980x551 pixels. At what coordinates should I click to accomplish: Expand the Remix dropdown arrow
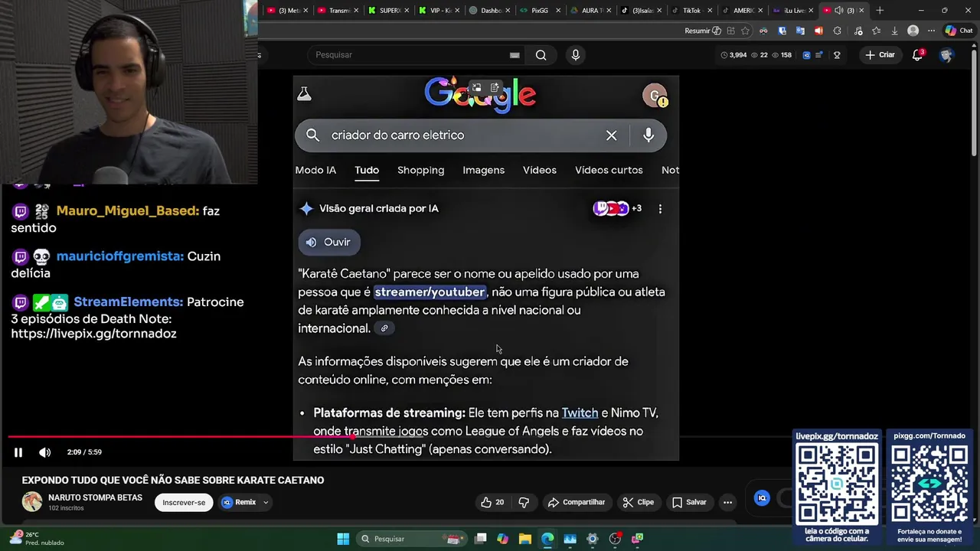click(266, 502)
